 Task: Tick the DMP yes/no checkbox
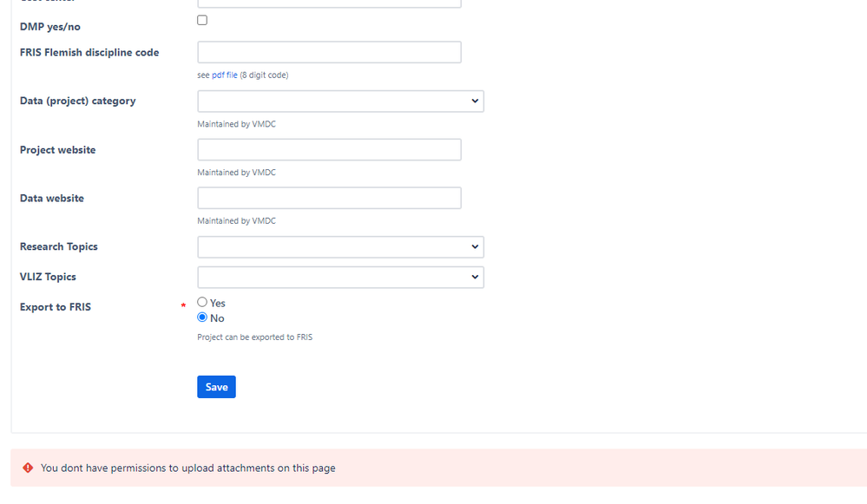[x=202, y=21]
